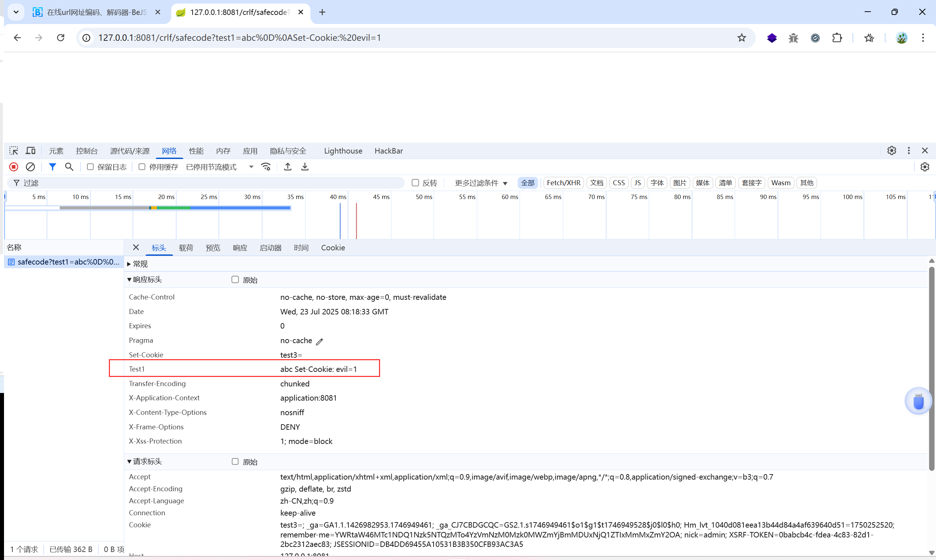Open network search magnifier
Screen dimensions: 936x560
click(x=69, y=167)
